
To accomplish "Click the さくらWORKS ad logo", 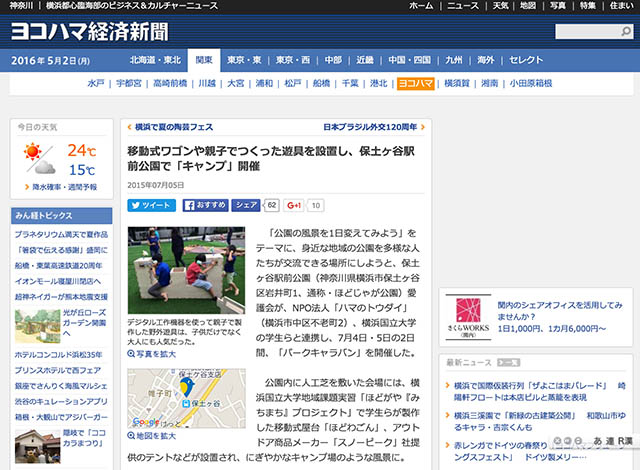I will click(x=468, y=317).
